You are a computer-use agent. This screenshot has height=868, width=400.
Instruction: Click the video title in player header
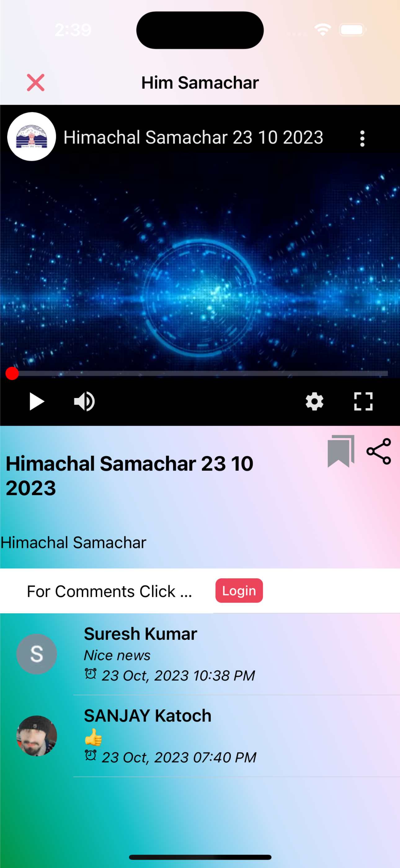(193, 137)
